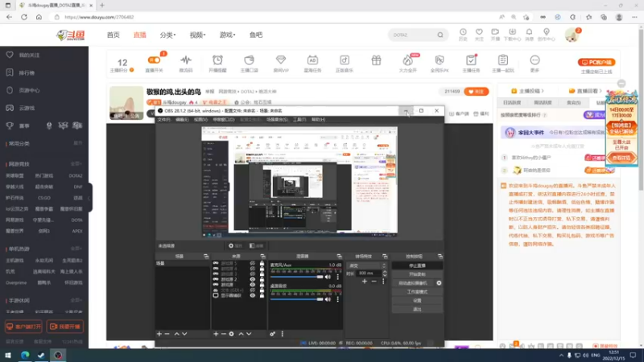This screenshot has width=644, height=362.
Task: Open Windows Start button on taskbar
Action: coord(8,356)
